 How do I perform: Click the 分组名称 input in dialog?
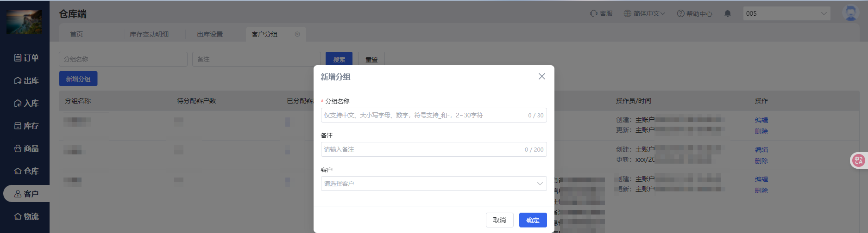pos(421,115)
